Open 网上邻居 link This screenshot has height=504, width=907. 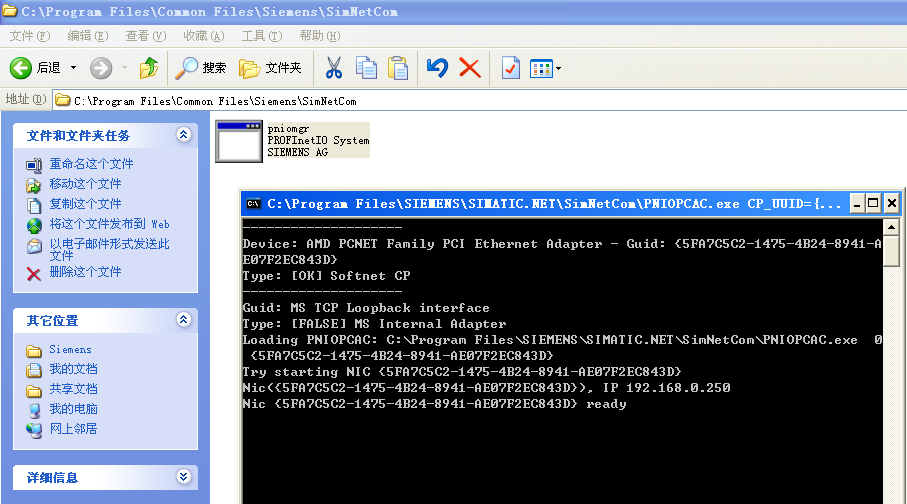tap(73, 429)
